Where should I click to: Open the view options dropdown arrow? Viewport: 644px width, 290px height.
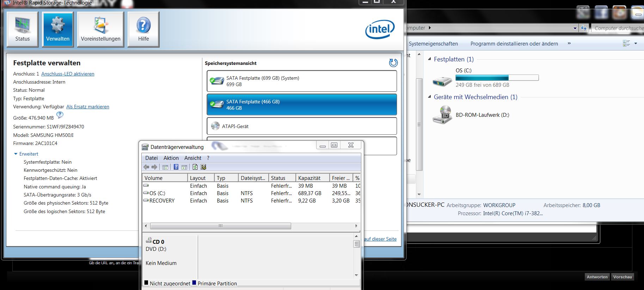pos(636,43)
